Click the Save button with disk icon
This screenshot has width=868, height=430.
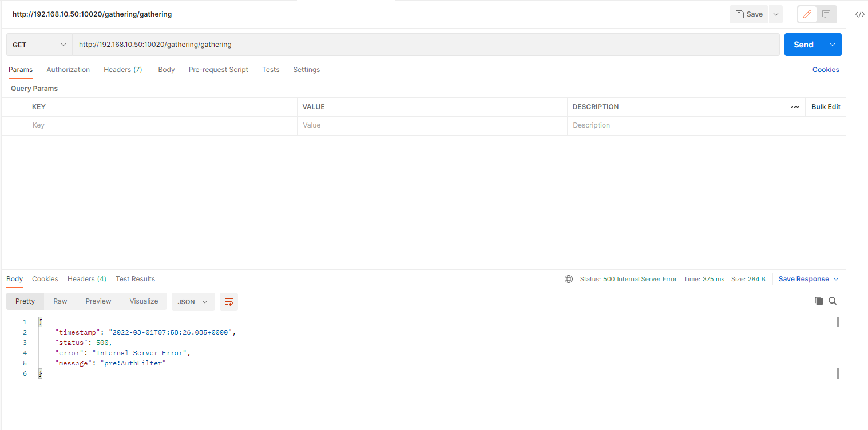[749, 14]
